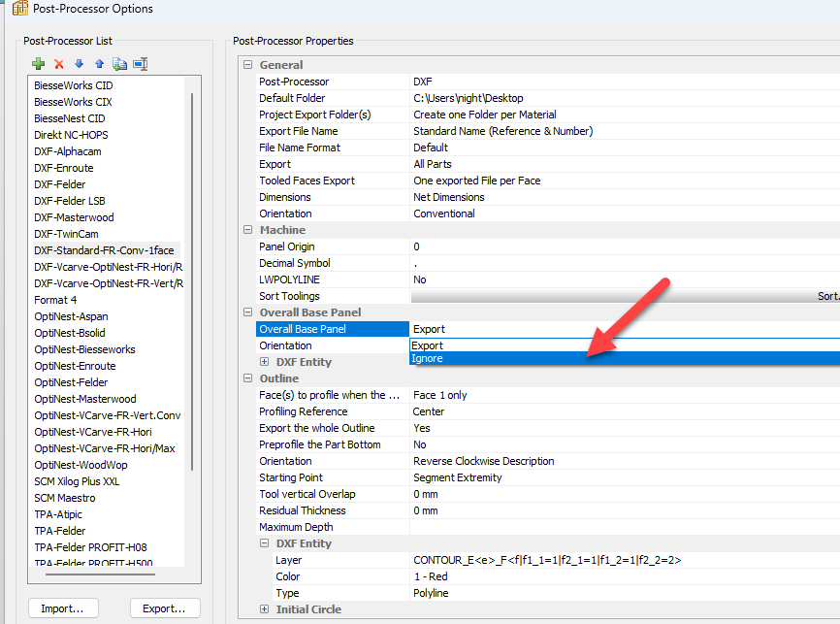
Task: Select Direkt NC-HOPS post-processor
Action: tap(71, 135)
